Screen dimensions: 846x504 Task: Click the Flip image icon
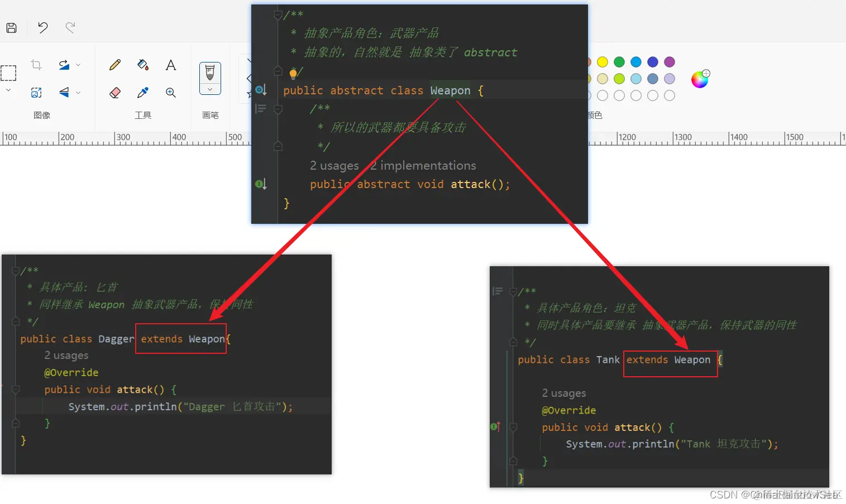pos(64,92)
